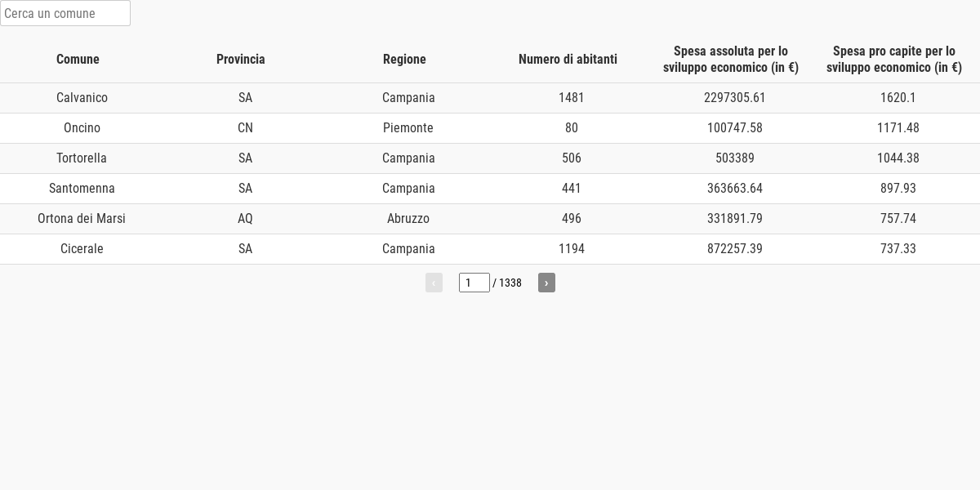Click the population value 1194
Image resolution: width=980 pixels, height=490 pixels.
[572, 249]
